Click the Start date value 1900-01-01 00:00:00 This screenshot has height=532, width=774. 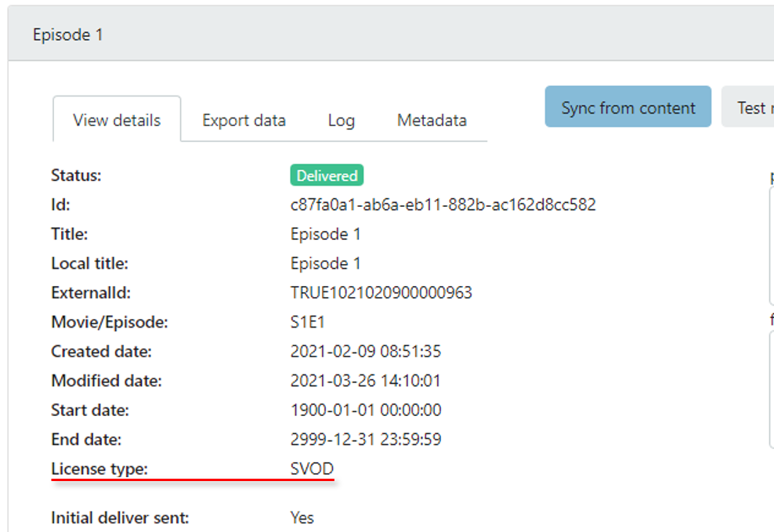pos(366,411)
